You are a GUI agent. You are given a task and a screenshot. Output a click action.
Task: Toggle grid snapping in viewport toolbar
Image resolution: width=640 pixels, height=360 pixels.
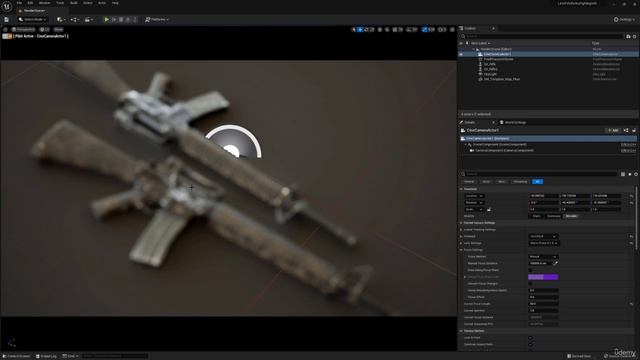pos(395,29)
